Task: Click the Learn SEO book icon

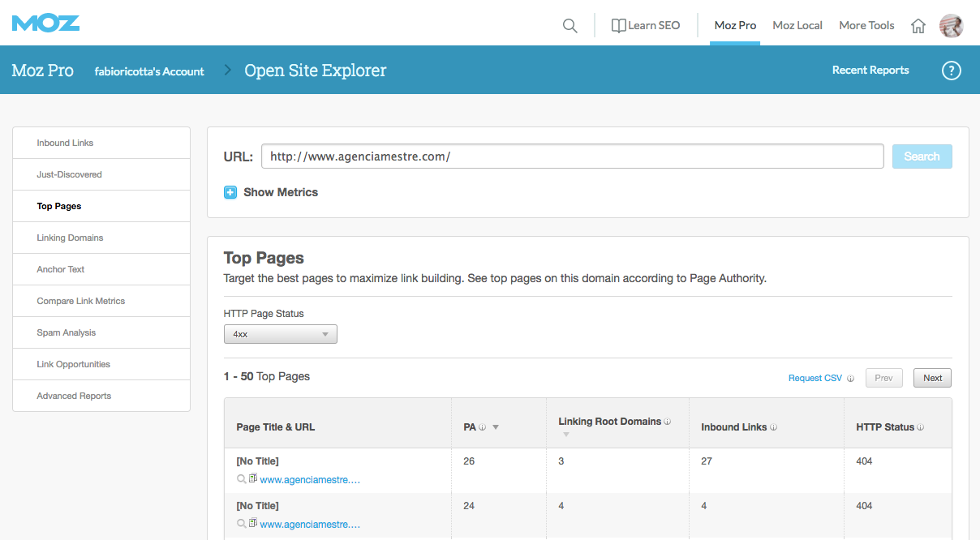Action: click(x=617, y=24)
